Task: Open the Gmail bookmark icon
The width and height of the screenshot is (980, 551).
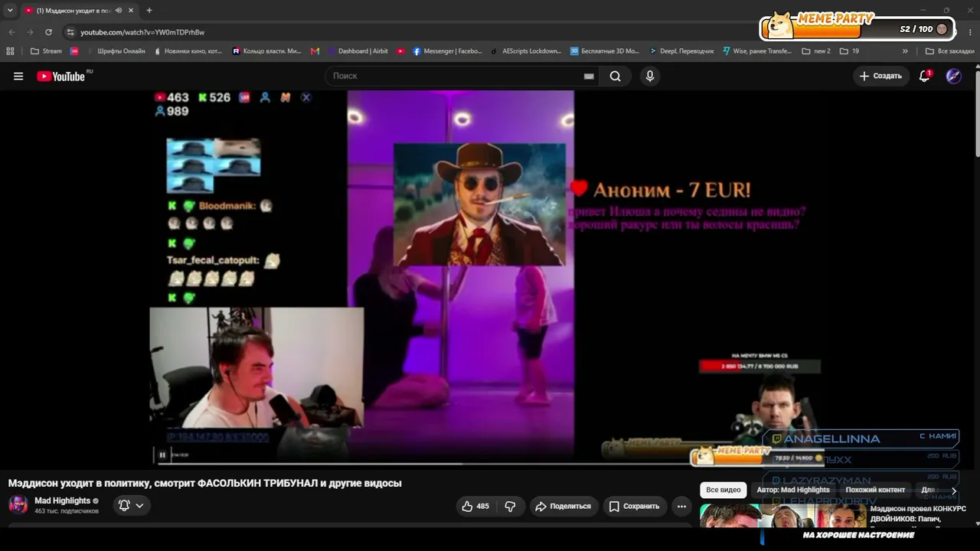Action: click(315, 51)
